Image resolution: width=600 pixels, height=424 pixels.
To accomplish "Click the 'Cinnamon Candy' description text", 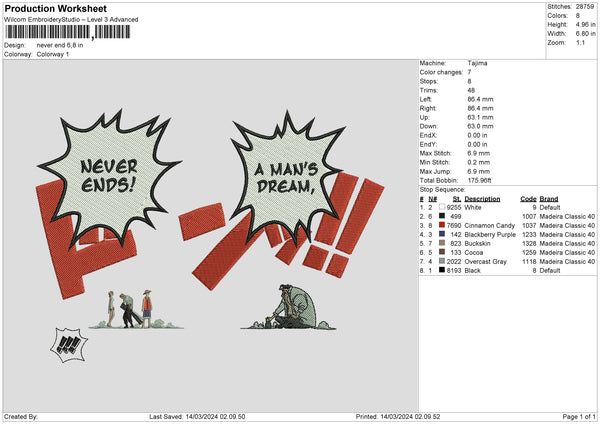I will pyautogui.click(x=489, y=225).
